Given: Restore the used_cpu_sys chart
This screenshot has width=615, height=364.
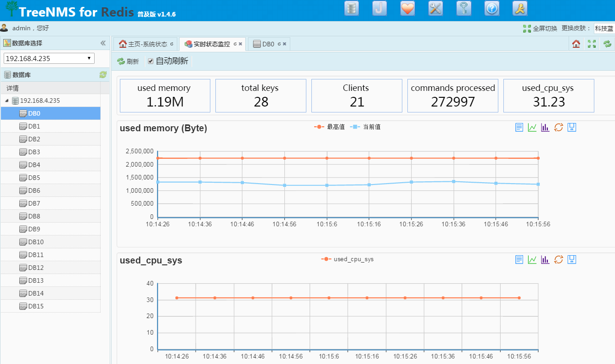Looking at the screenshot, I should [559, 259].
